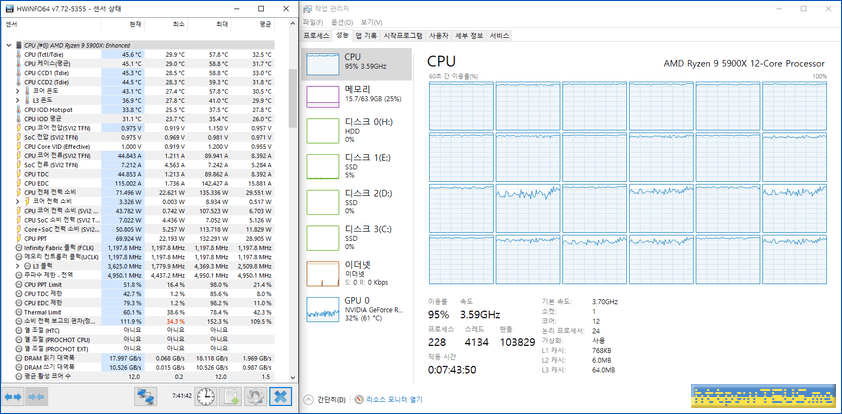Close sensors with the blue X icon
Image resolution: width=842 pixels, height=414 pixels.
coord(282,396)
